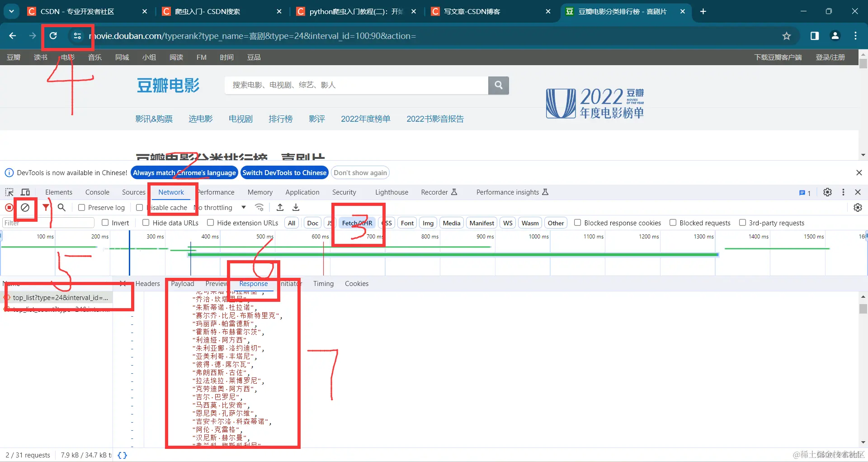Open Chrome three-dot menu
Image resolution: width=868 pixels, height=462 pixels.
855,36
